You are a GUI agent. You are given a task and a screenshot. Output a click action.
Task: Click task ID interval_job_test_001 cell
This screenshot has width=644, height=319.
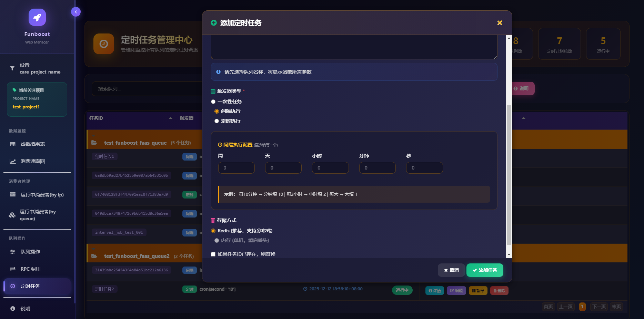pyautogui.click(x=119, y=232)
